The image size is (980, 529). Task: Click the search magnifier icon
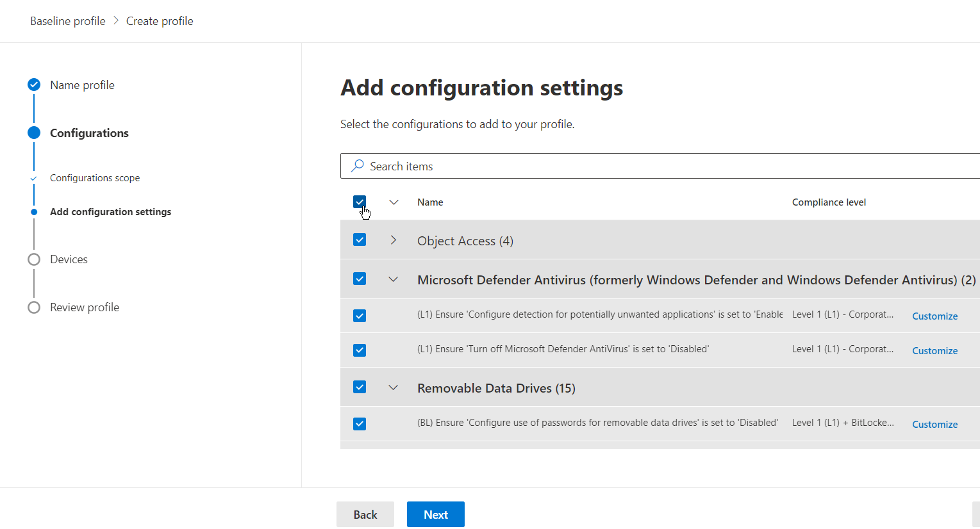357,166
